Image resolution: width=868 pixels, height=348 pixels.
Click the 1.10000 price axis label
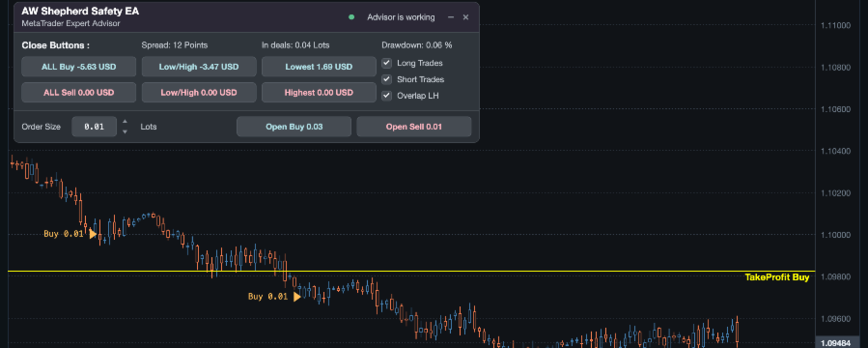click(835, 235)
